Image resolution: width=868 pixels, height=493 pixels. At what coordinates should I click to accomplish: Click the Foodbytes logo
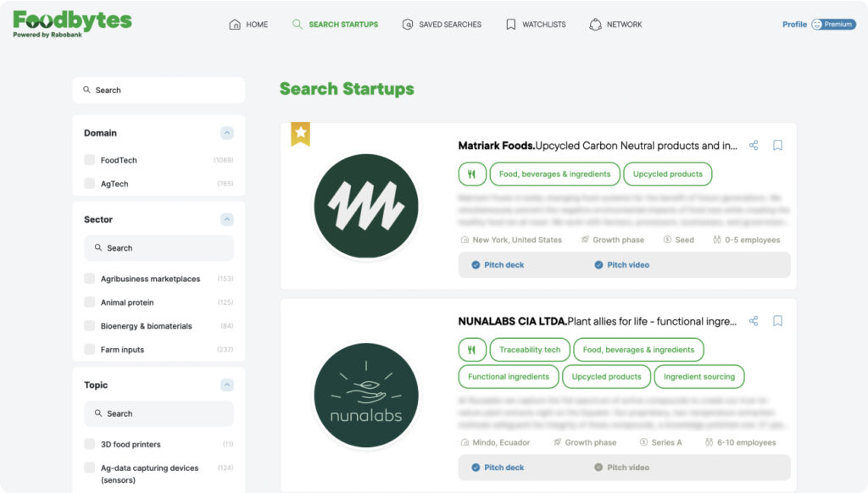[x=73, y=24]
